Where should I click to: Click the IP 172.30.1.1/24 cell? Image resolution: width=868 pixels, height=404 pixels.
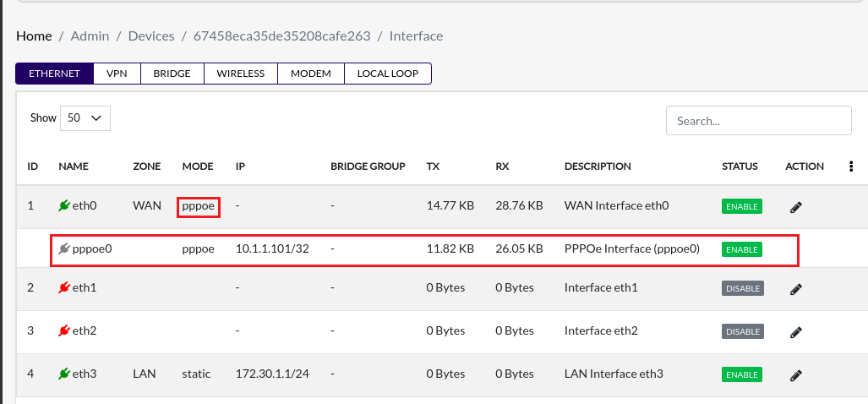tap(272, 374)
